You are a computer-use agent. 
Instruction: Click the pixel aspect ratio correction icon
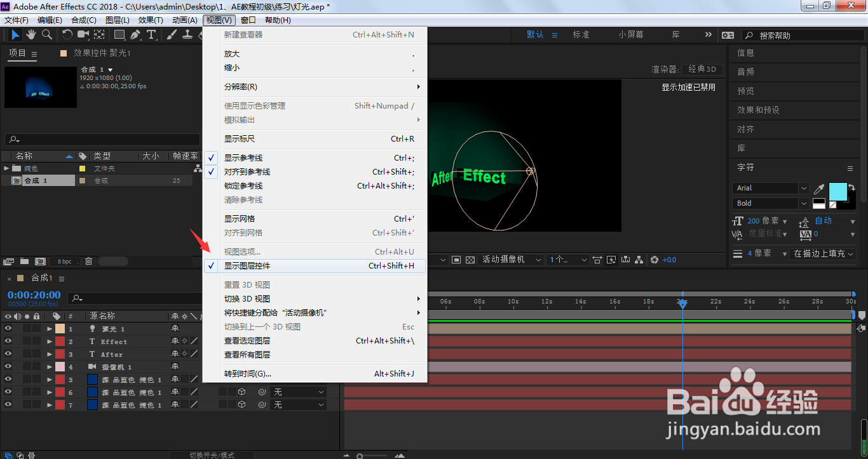click(597, 260)
